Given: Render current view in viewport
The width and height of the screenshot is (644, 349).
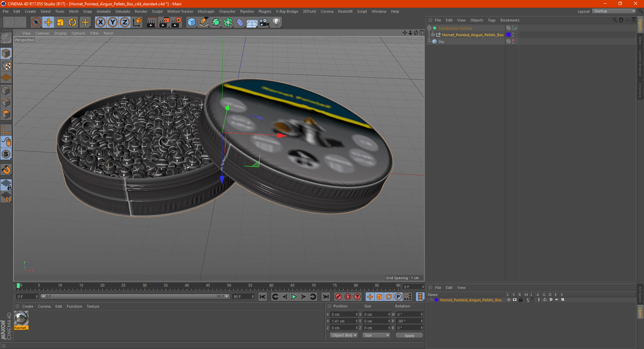Looking at the screenshot, I should point(152,22).
